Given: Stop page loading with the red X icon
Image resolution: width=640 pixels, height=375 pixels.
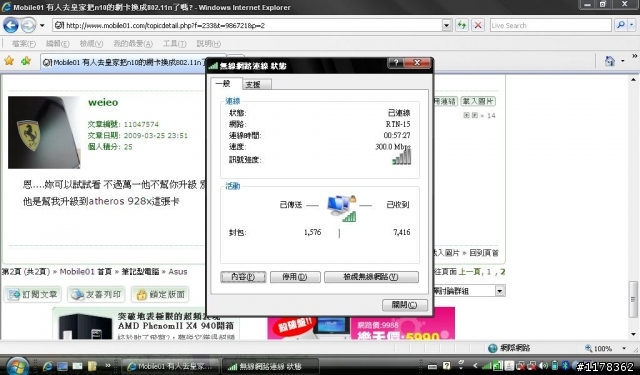Looking at the screenshot, I should [x=478, y=25].
